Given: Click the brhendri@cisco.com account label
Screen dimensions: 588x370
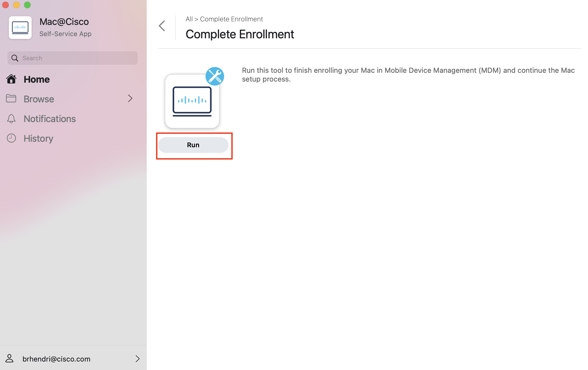Looking at the screenshot, I should point(56,359).
